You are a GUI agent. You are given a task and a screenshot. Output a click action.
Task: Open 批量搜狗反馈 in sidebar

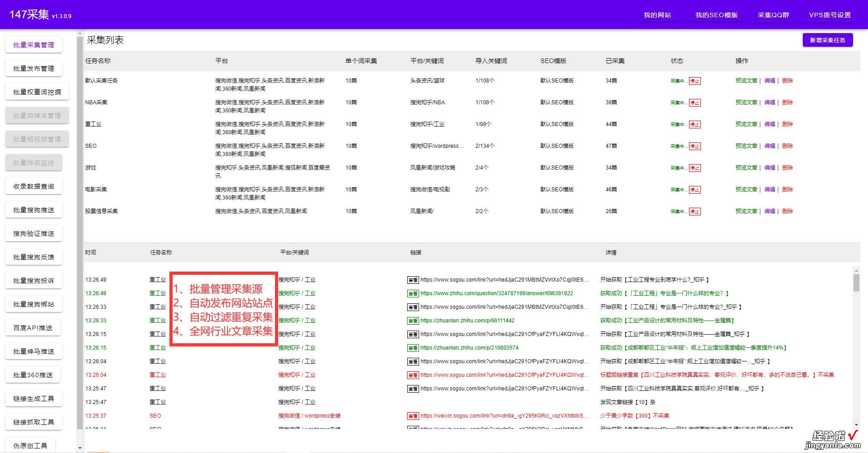(x=34, y=257)
